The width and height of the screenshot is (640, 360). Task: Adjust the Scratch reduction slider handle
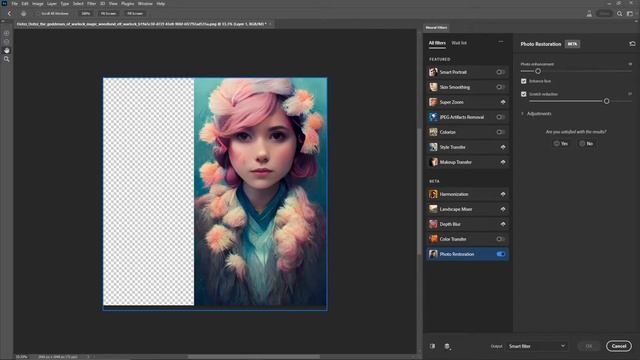tap(607, 101)
